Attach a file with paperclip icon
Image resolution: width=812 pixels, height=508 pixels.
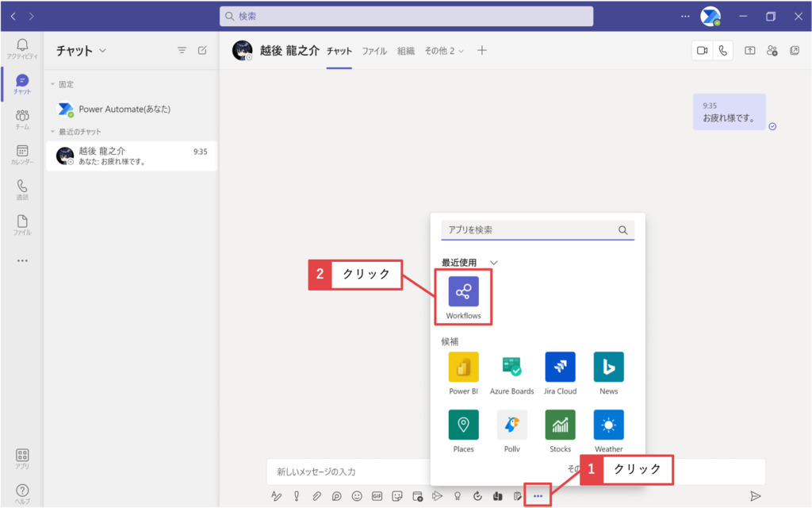tap(316, 496)
